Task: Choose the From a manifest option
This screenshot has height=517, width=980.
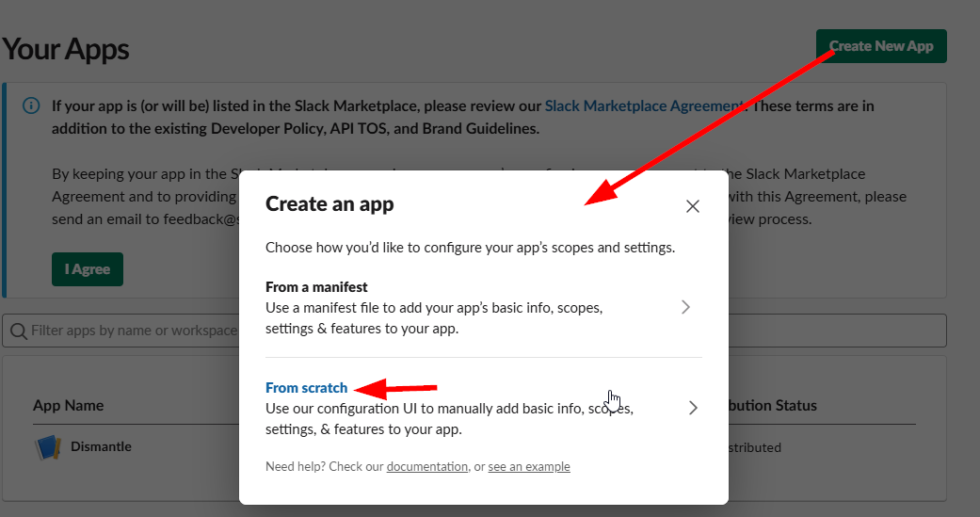Action: 316,287
